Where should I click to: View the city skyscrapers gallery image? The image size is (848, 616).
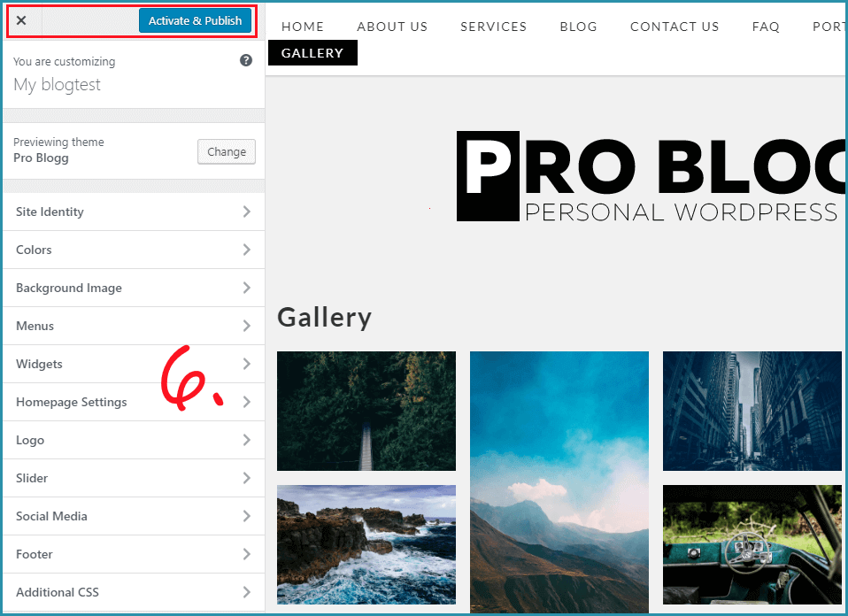coord(752,411)
